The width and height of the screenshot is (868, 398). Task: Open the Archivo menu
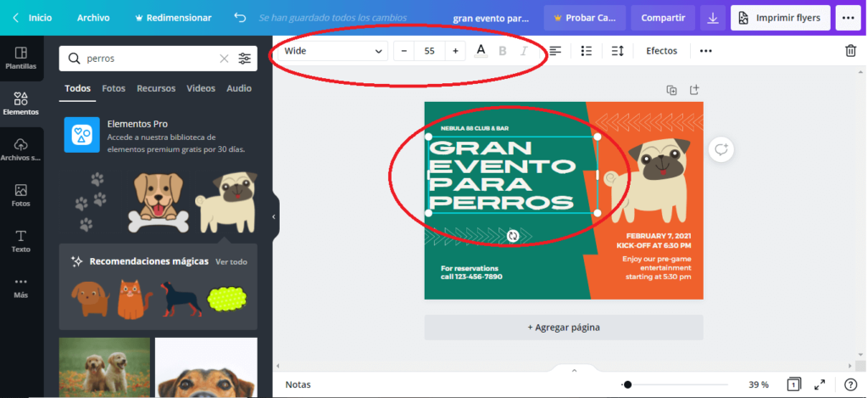coord(93,17)
